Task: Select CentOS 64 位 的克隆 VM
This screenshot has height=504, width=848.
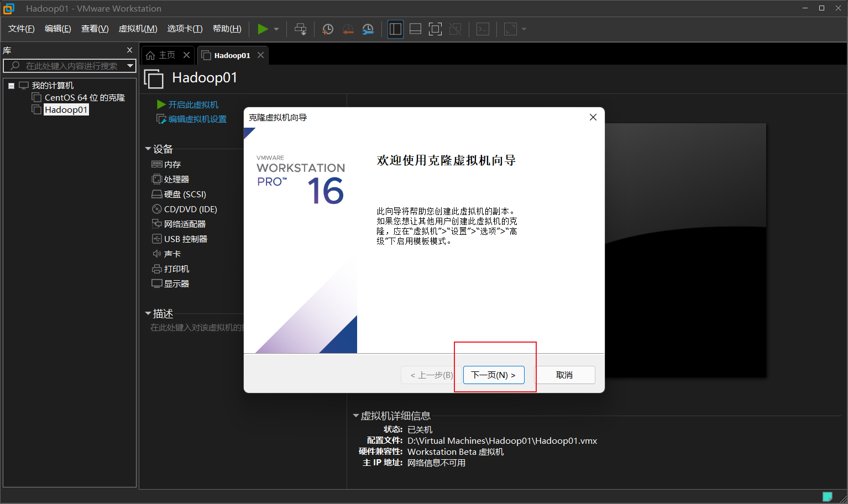Action: 85,98
